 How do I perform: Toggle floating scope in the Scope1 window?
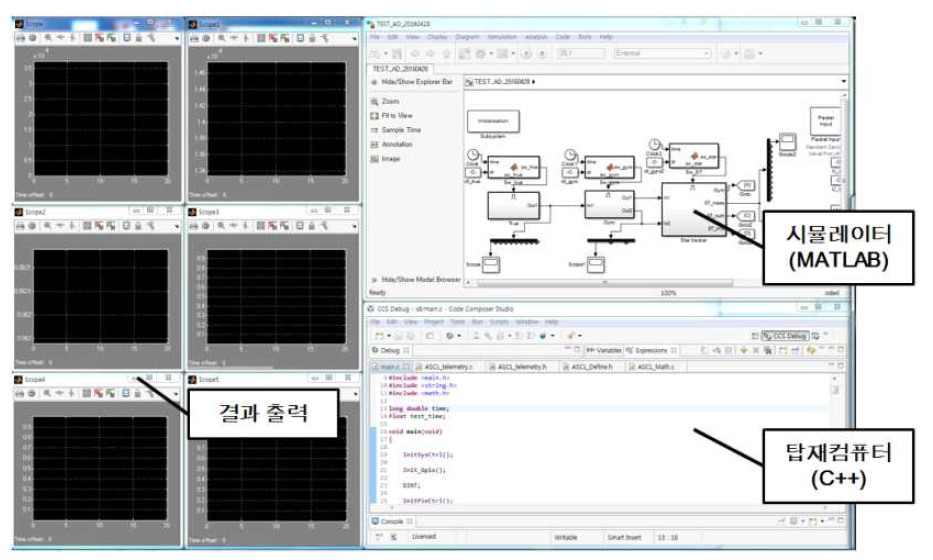pyautogui.click(x=300, y=38)
